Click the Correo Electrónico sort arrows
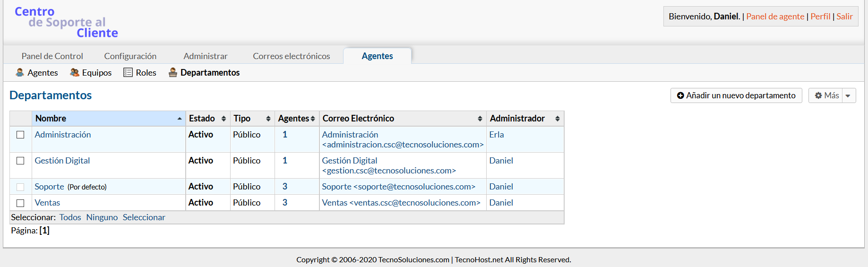This screenshot has height=267, width=868. click(480, 119)
